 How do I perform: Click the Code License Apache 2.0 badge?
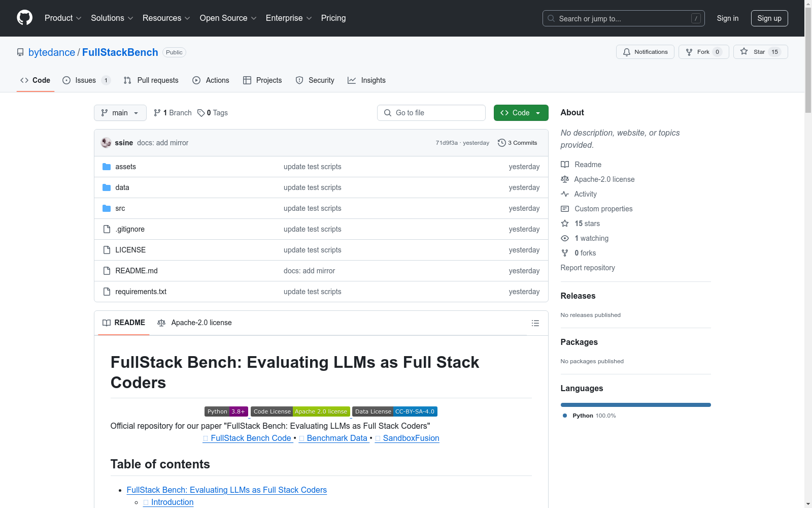300,411
